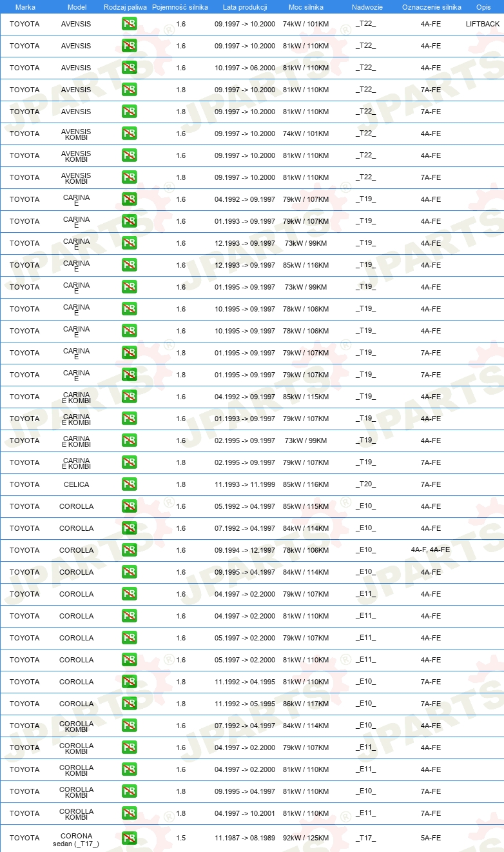504x852 pixels.
Task: Click the fuel icon for CARINA E 12.1993 85kW / 116KM
Action: pos(129,265)
